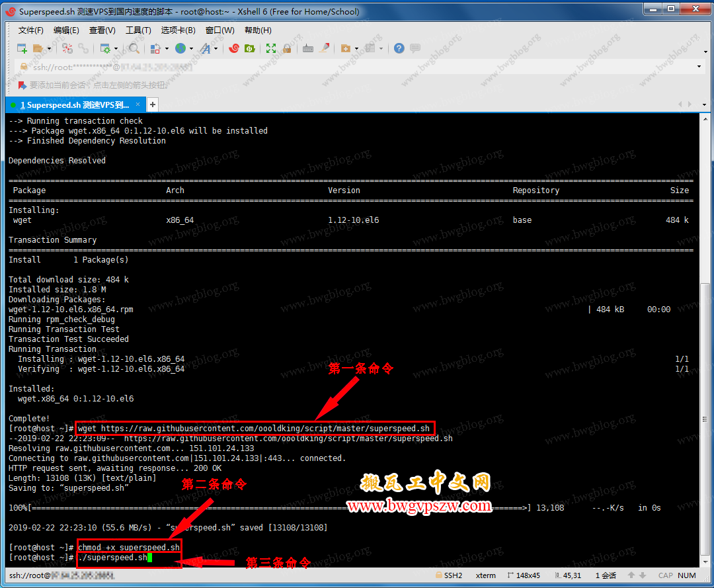Open the 编辑(E) menu

pyautogui.click(x=66, y=30)
